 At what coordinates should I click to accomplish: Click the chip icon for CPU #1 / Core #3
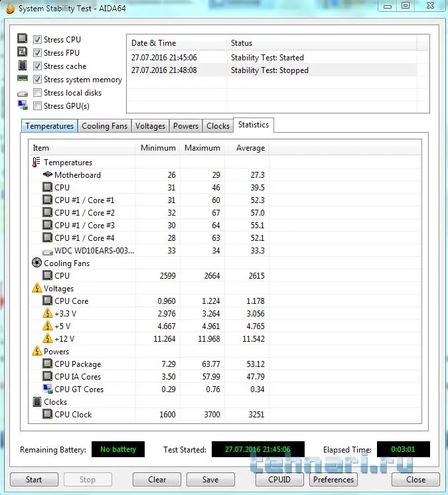47,225
